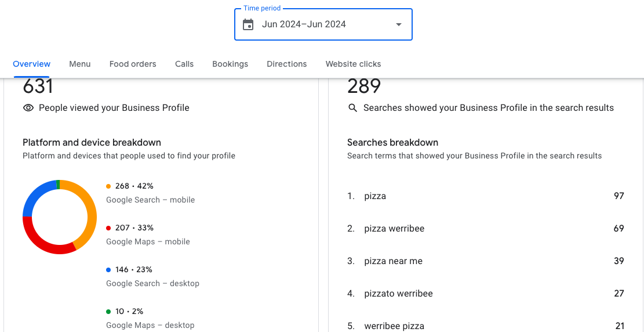View the Bookings tab
Image resolution: width=644 pixels, height=332 pixels.
(230, 64)
